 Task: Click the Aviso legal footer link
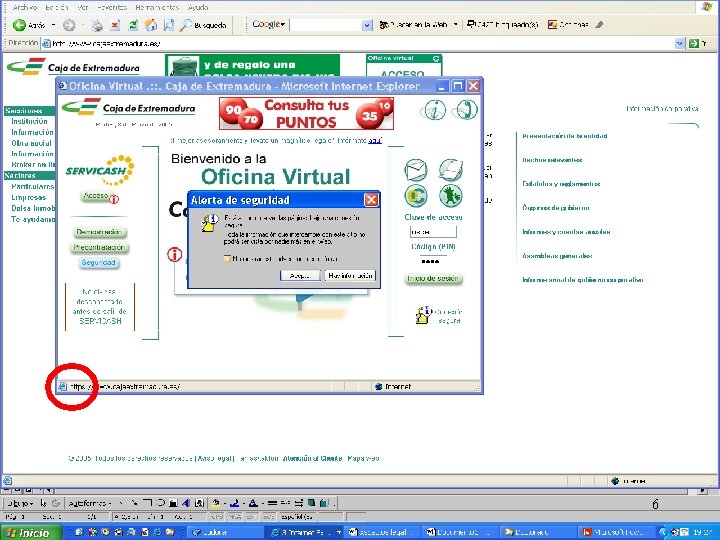[214, 458]
